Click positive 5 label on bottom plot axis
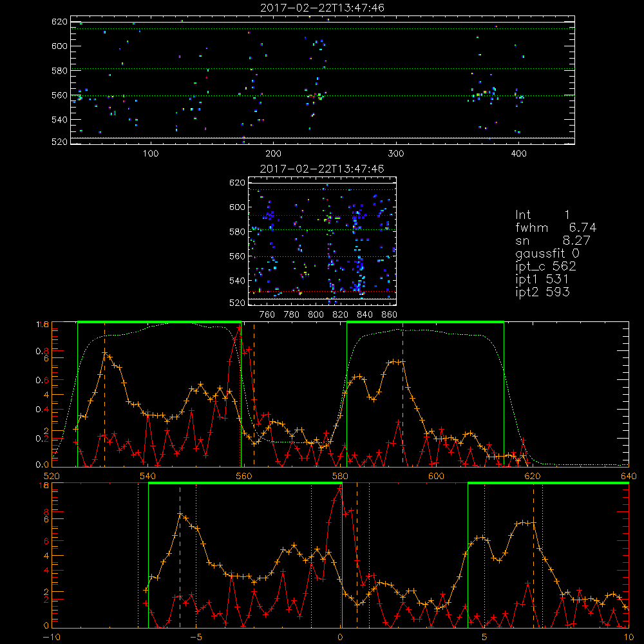The width and height of the screenshot is (644, 644). click(485, 638)
